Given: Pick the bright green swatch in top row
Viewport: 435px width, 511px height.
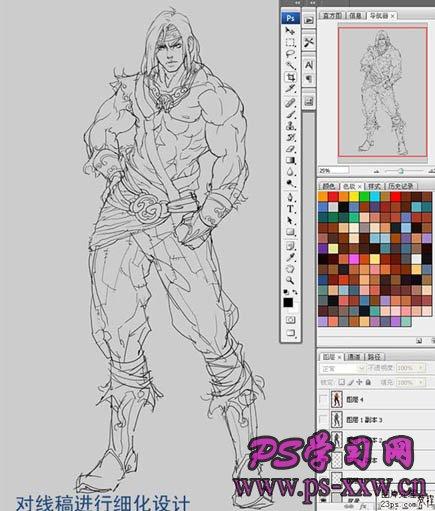Looking at the screenshot, I should [364, 197].
